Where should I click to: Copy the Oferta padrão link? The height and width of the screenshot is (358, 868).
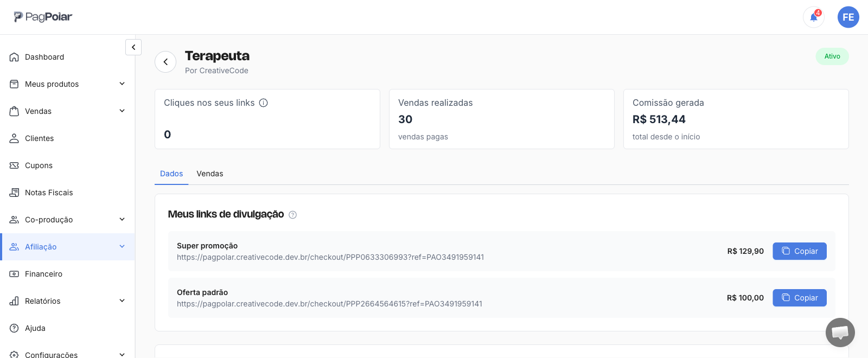point(800,298)
